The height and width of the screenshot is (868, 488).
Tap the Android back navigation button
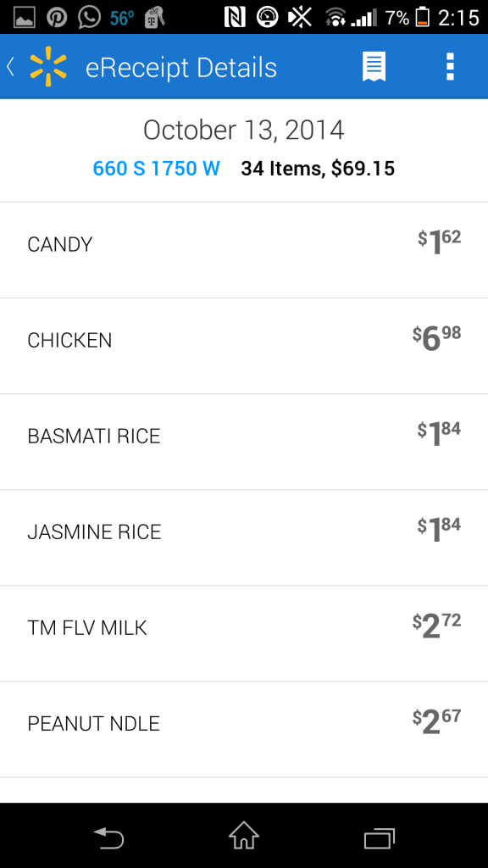[x=108, y=837]
